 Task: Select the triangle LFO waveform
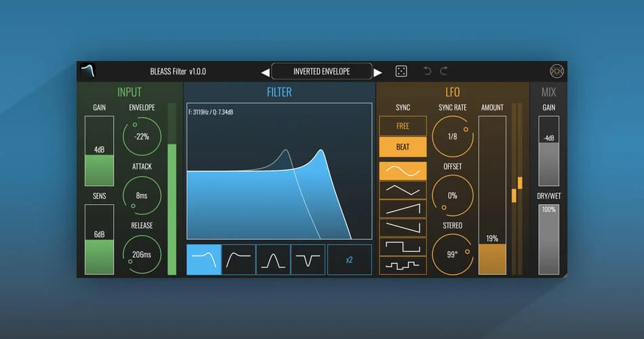click(403, 191)
